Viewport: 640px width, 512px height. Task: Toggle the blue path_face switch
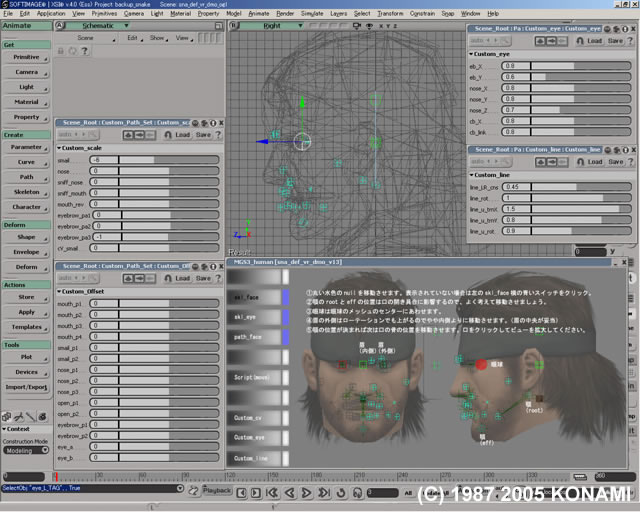pos(285,337)
